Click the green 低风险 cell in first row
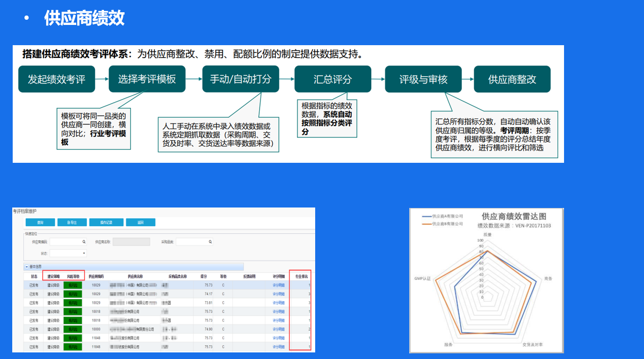The height and width of the screenshot is (359, 644). click(x=73, y=285)
